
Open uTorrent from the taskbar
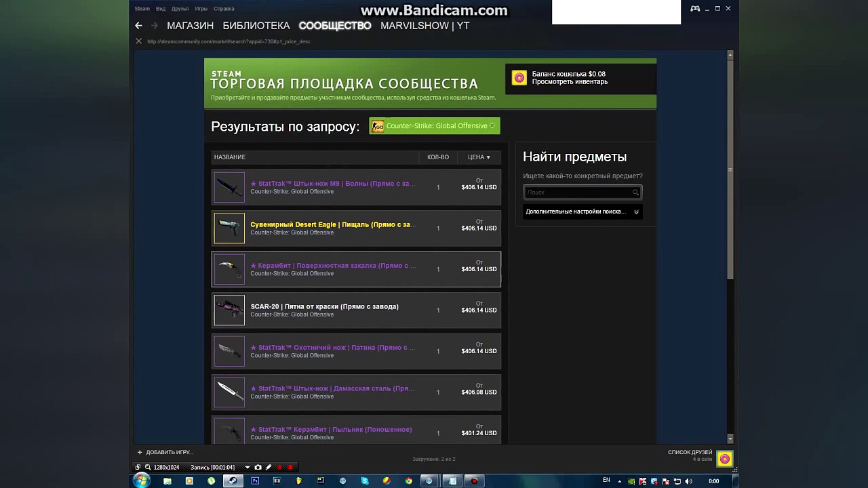211,481
